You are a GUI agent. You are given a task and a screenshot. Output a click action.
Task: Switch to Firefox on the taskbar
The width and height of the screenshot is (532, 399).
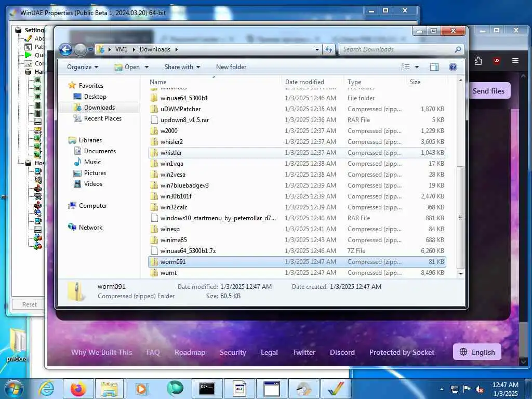[x=78, y=389]
